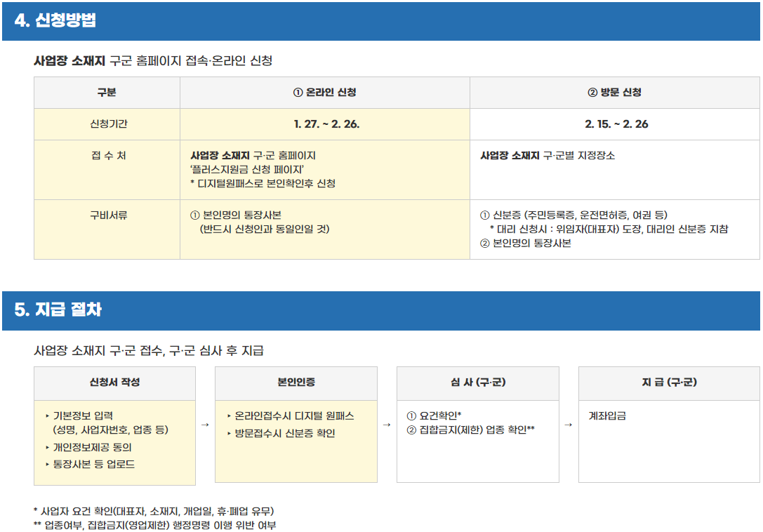Select the '본인인증' step header
Screen dimensions: 763x532
[296, 383]
